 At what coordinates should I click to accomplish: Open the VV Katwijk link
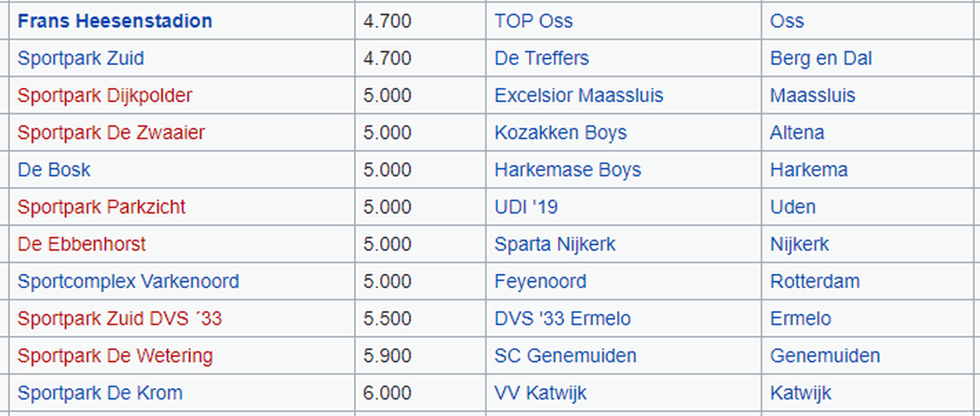[x=540, y=393]
